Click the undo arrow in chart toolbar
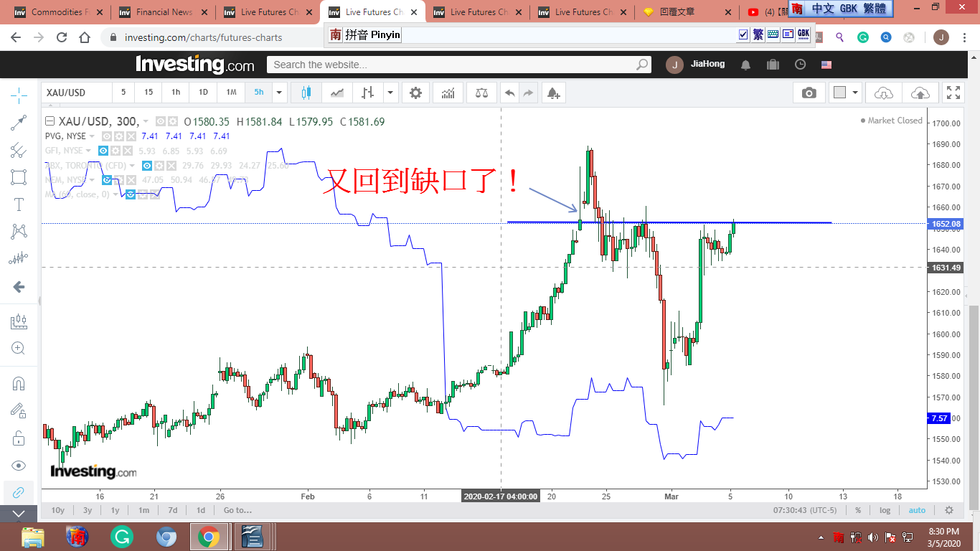 tap(509, 93)
